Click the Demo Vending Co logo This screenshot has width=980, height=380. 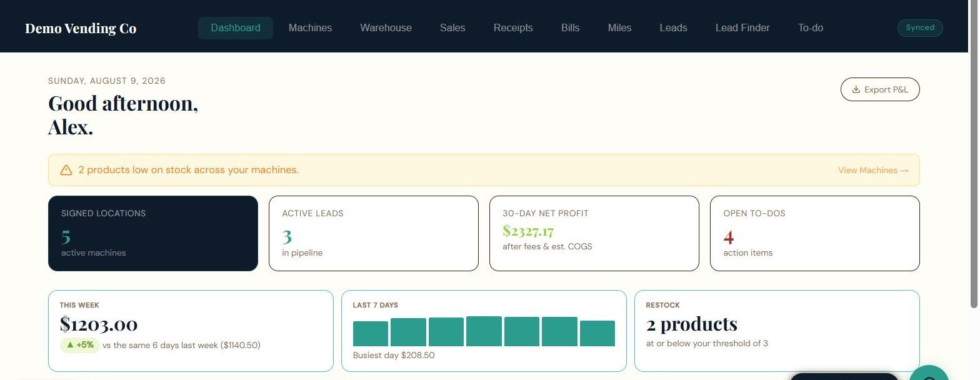[81, 28]
